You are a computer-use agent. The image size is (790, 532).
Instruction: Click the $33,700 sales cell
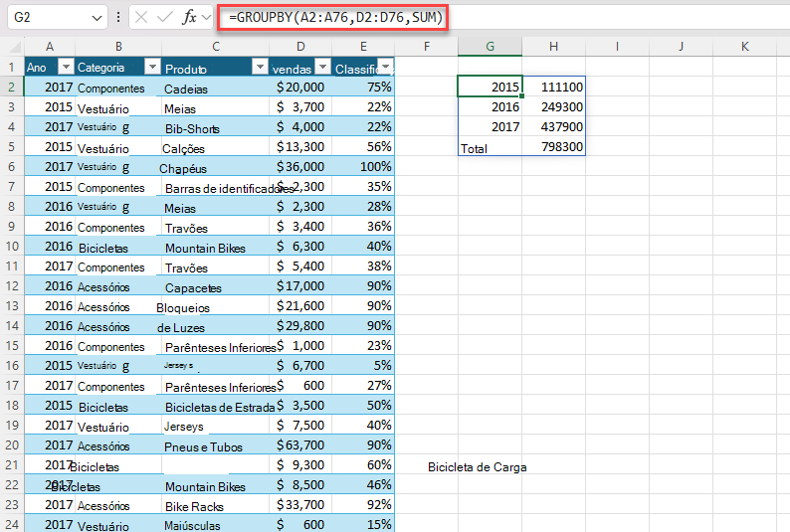(x=300, y=504)
